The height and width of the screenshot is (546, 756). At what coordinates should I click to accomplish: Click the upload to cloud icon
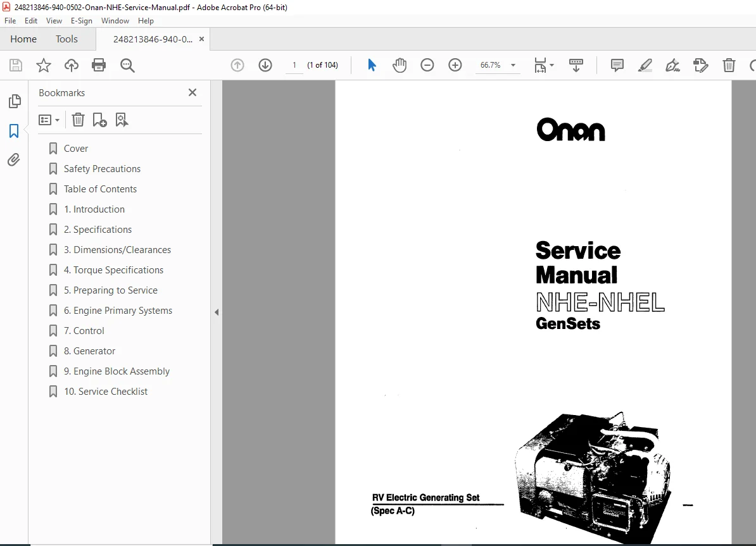click(72, 65)
